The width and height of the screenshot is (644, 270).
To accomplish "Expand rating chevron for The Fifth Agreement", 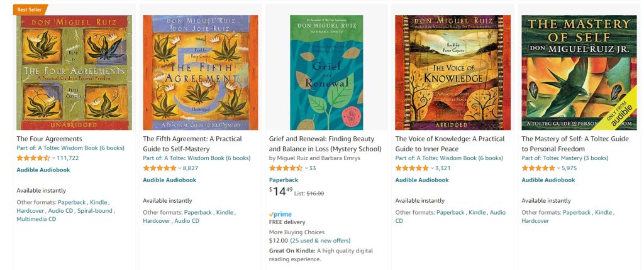I will pyautogui.click(x=180, y=168).
